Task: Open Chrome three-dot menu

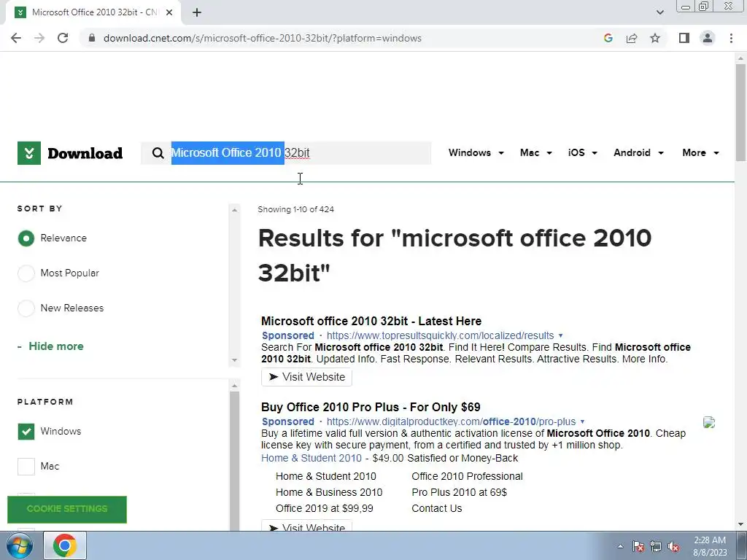Action: (731, 38)
